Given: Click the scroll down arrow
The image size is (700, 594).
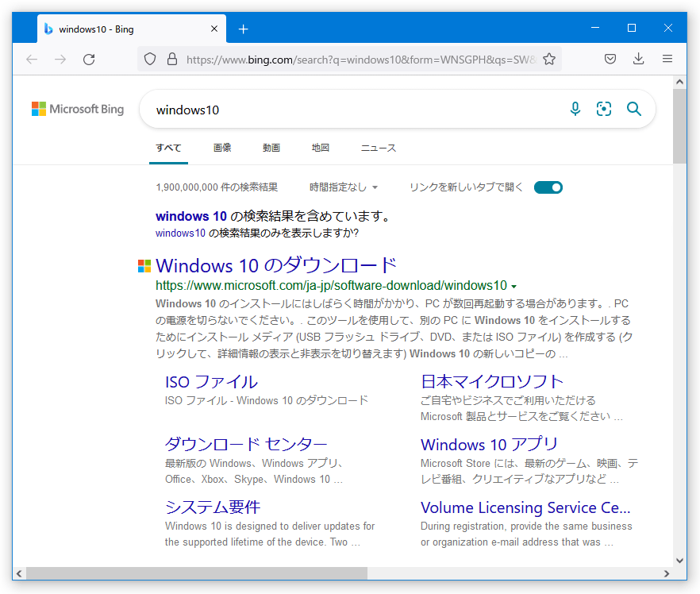Looking at the screenshot, I should tap(679, 561).
